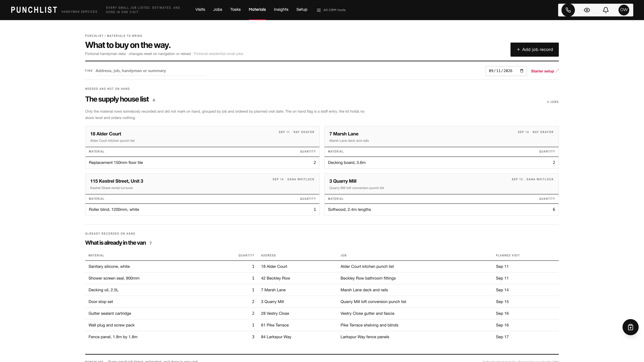Click Replacement 150mm floor tile row
Screen dimensions: 644x362
click(202, 163)
